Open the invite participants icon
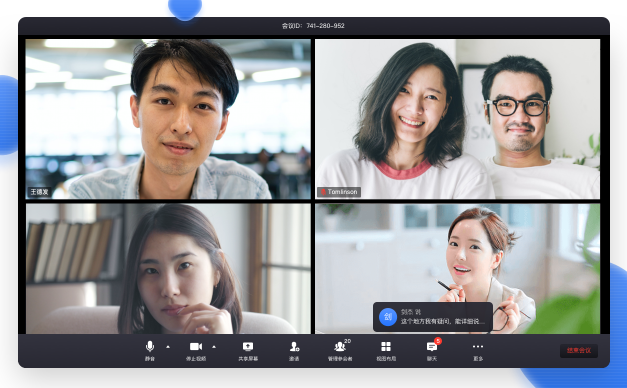The image size is (627, 388). (x=294, y=351)
